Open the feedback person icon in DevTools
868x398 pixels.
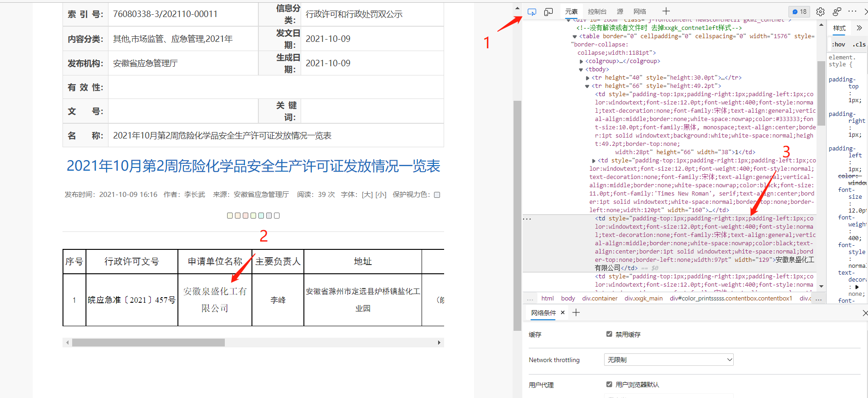coord(837,12)
